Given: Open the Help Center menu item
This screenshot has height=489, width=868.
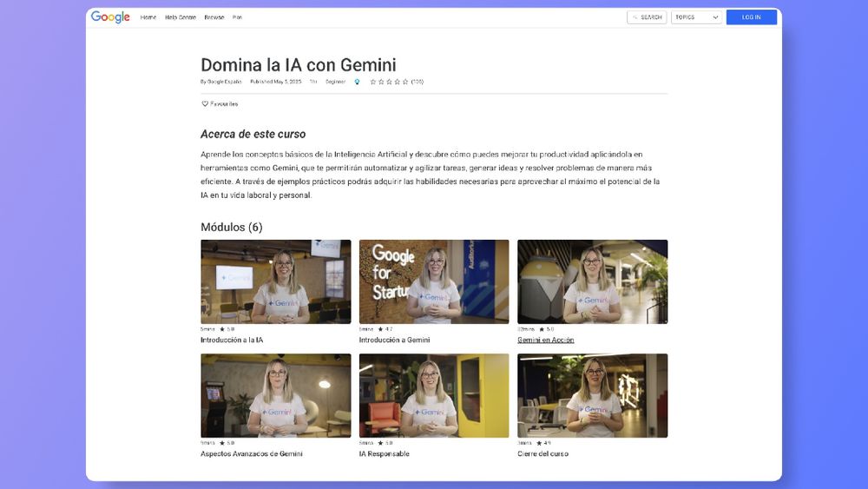Looking at the screenshot, I should (181, 17).
